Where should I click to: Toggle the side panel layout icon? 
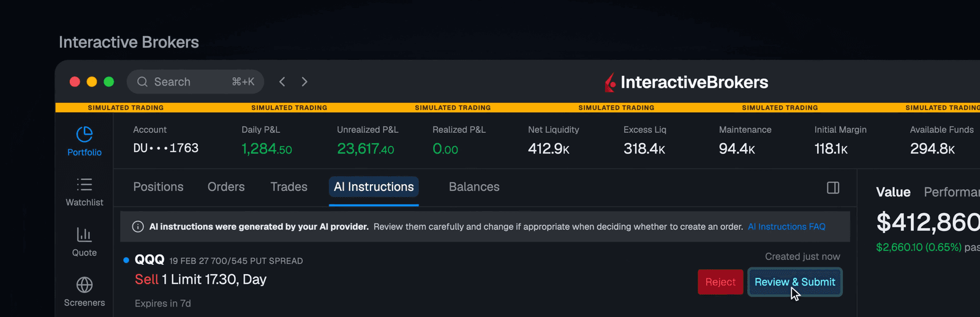(x=833, y=188)
